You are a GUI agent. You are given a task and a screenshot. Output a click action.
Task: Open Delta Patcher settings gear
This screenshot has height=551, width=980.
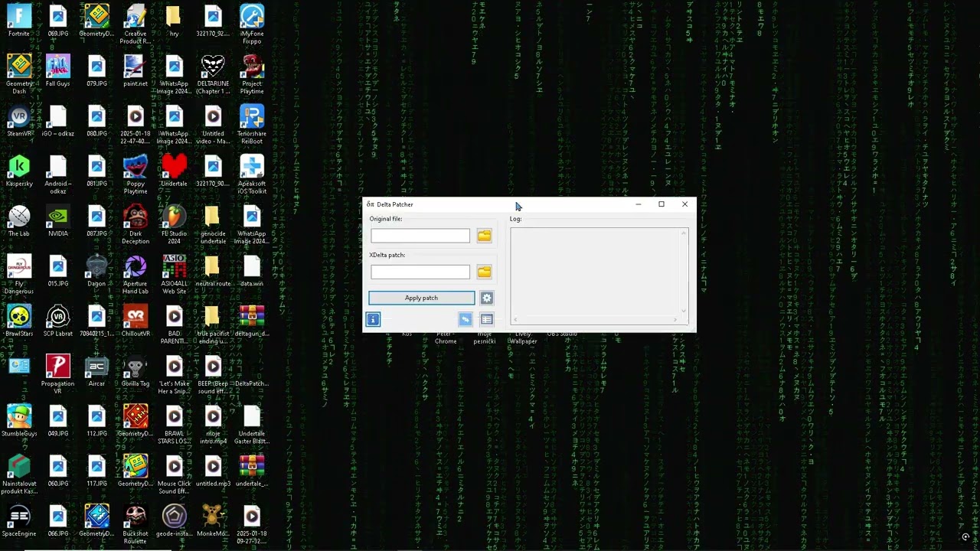pyautogui.click(x=486, y=298)
